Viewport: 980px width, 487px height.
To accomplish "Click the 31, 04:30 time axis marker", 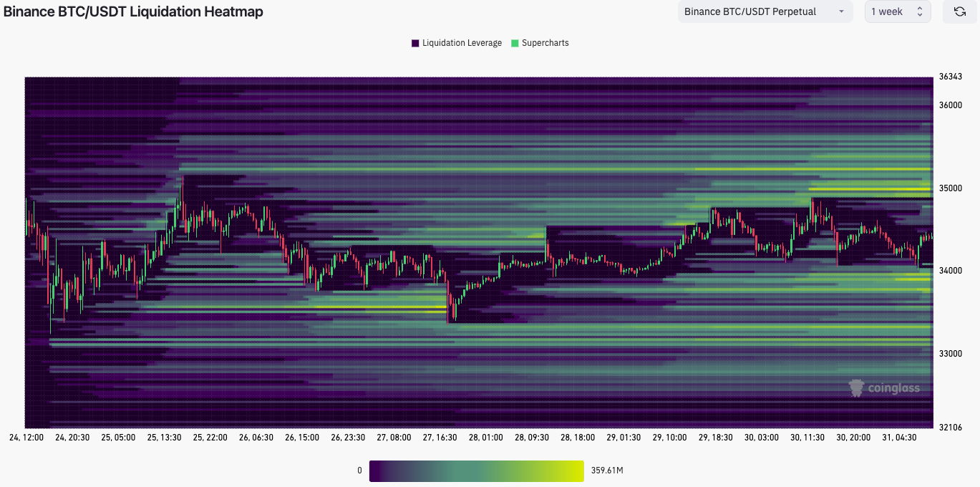I will coord(899,437).
